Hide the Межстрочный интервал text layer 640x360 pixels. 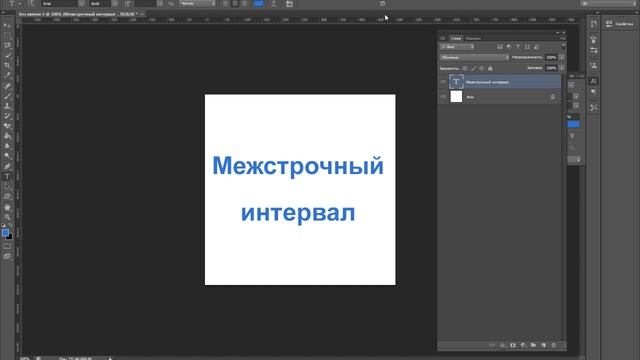pos(443,82)
